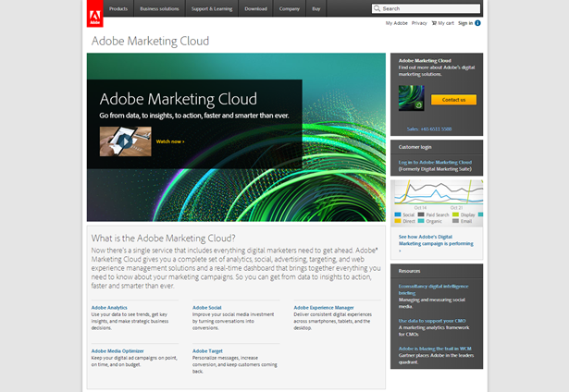Open See how Adobe's Digital Marketing campaign link

tap(436, 243)
